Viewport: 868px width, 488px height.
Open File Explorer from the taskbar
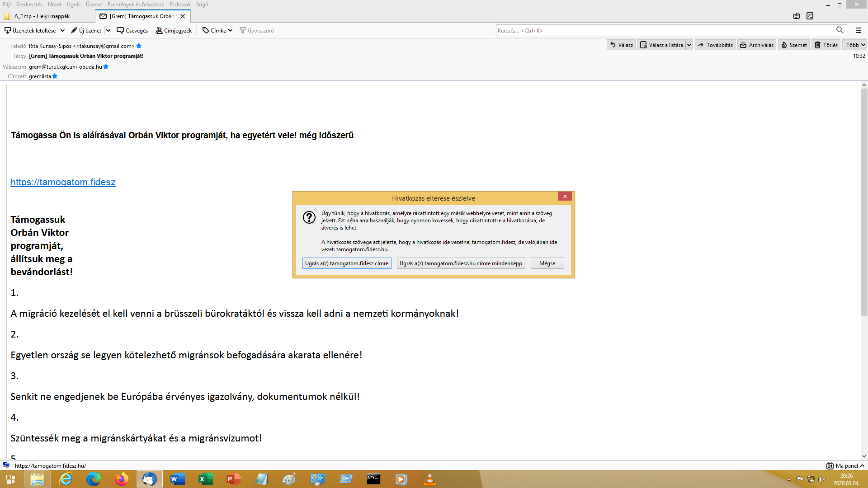pyautogui.click(x=37, y=479)
